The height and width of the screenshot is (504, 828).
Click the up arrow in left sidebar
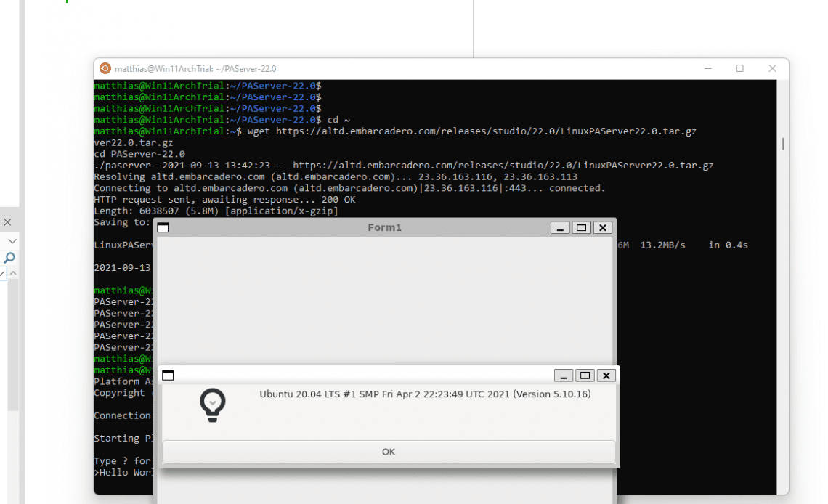pyautogui.click(x=13, y=273)
